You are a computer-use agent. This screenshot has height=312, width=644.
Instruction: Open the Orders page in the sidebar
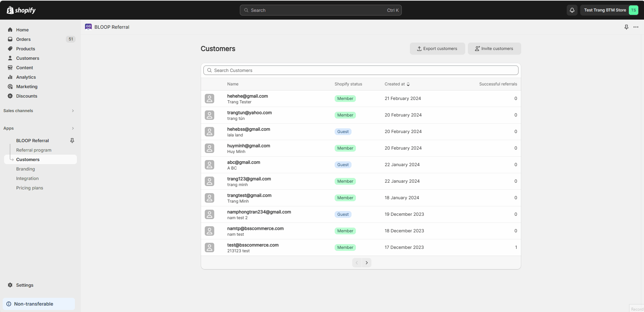(23, 39)
